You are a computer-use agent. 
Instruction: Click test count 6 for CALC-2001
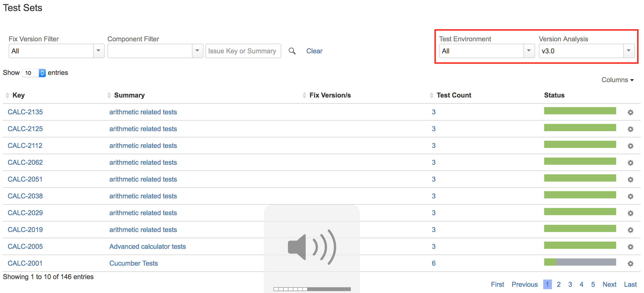(434, 263)
